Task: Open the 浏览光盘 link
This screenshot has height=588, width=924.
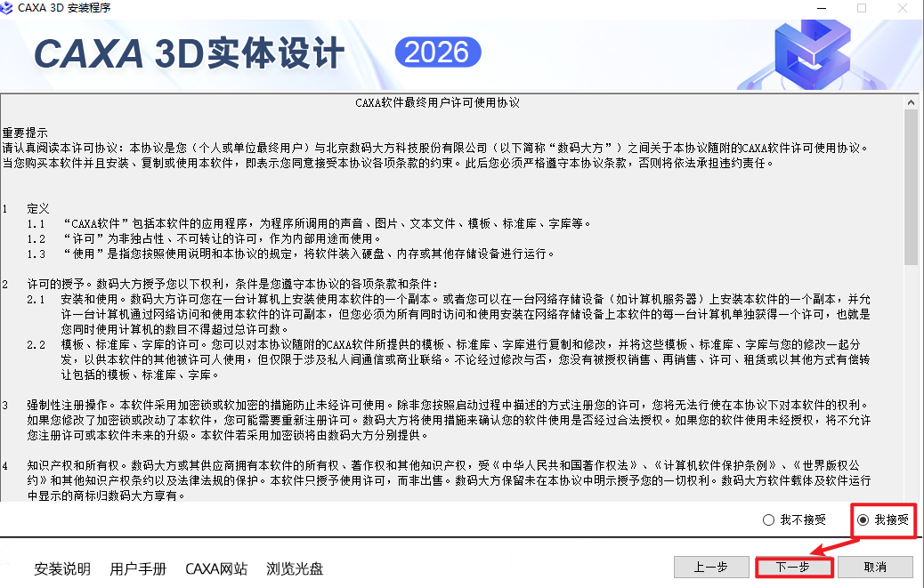Action: click(x=295, y=569)
